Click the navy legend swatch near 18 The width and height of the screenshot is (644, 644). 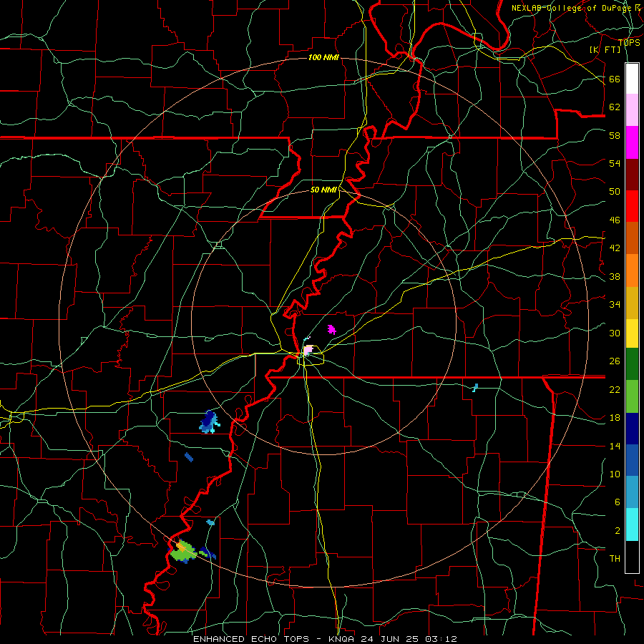(x=632, y=429)
